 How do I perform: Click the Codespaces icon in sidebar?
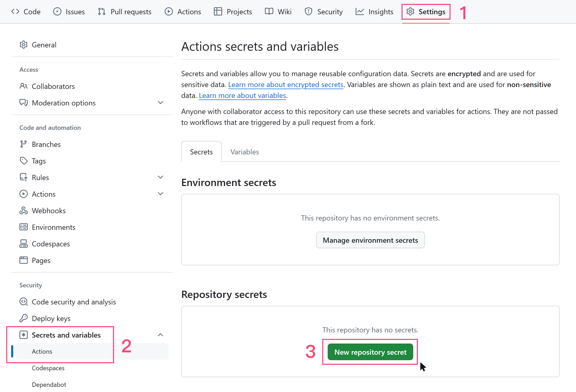click(x=23, y=244)
